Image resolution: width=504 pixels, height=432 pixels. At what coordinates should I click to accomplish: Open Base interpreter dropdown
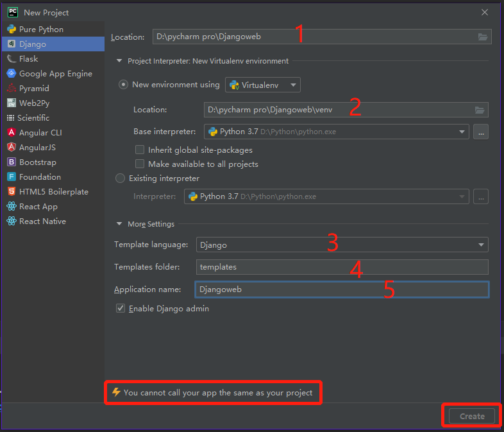coord(336,132)
